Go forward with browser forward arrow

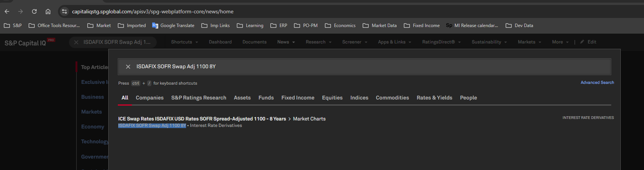click(21, 11)
